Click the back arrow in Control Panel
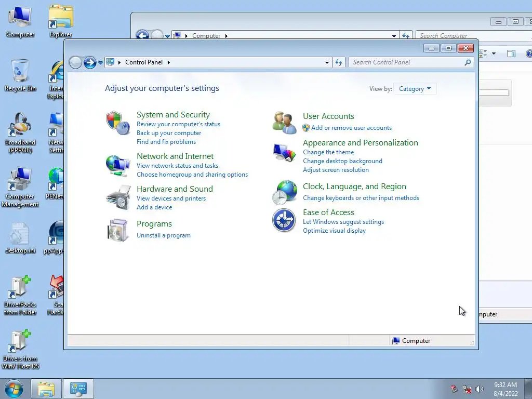 click(x=75, y=62)
